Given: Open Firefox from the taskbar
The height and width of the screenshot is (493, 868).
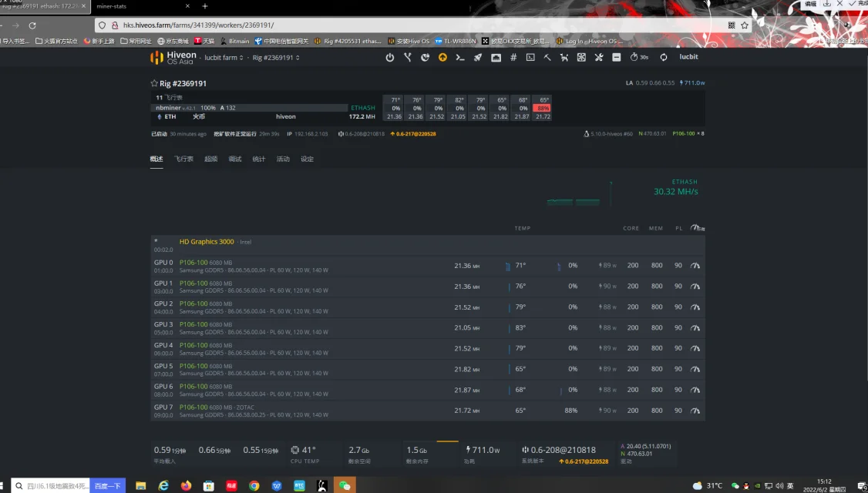Looking at the screenshot, I should point(186,486).
